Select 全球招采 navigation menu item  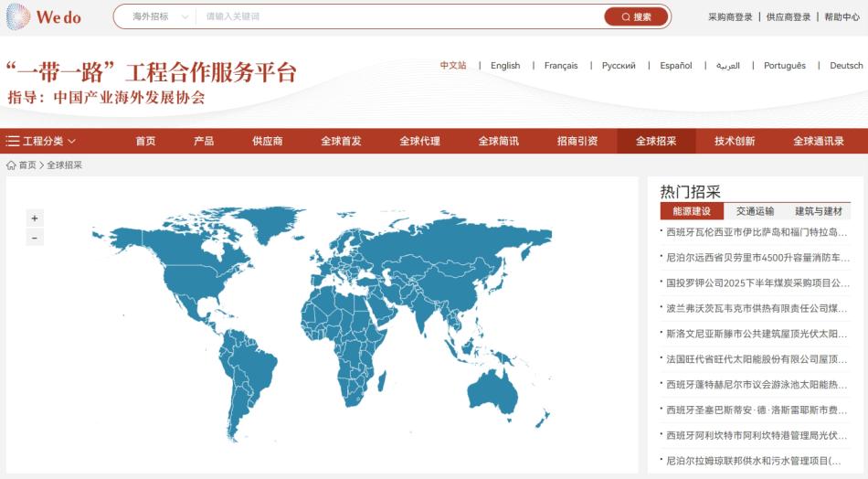point(656,141)
